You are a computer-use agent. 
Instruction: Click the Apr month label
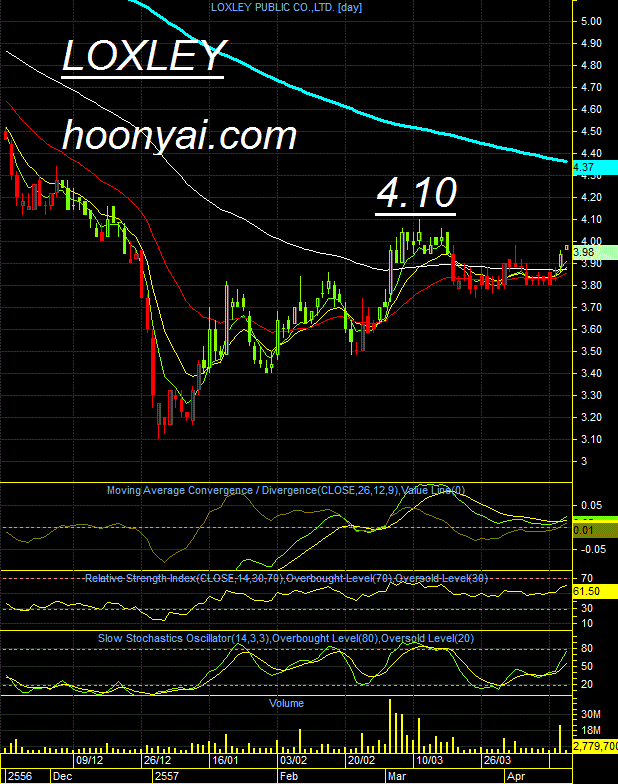[516, 776]
